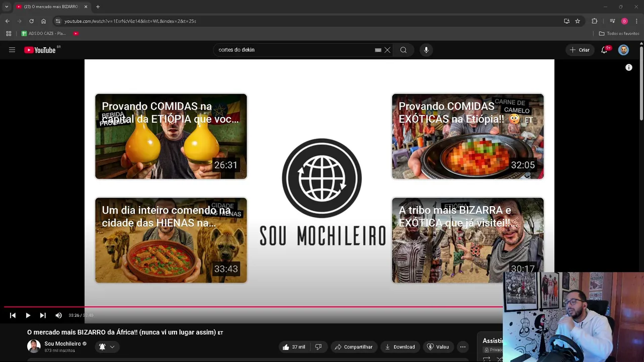The width and height of the screenshot is (644, 362).
Task: Close the O mercado mais BIZARRO tab
Action: point(86,7)
